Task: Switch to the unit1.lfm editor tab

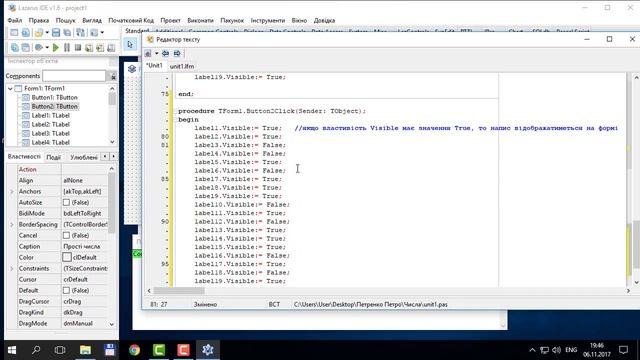Action: (182, 66)
